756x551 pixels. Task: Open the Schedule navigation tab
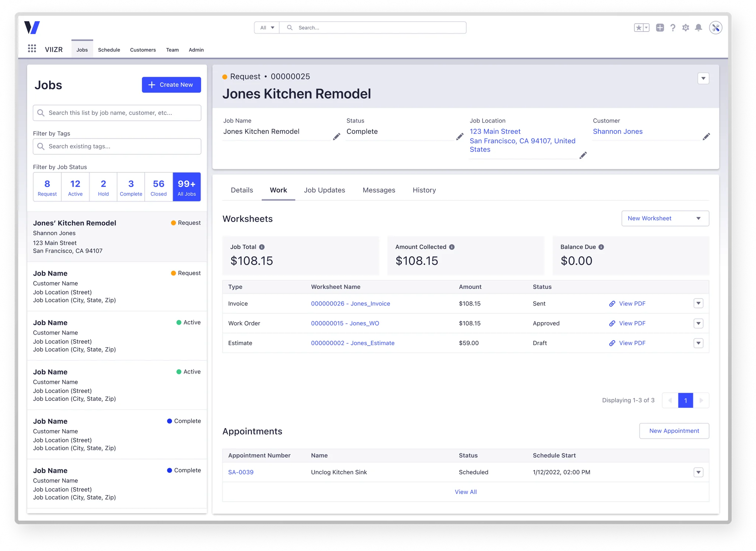click(109, 50)
